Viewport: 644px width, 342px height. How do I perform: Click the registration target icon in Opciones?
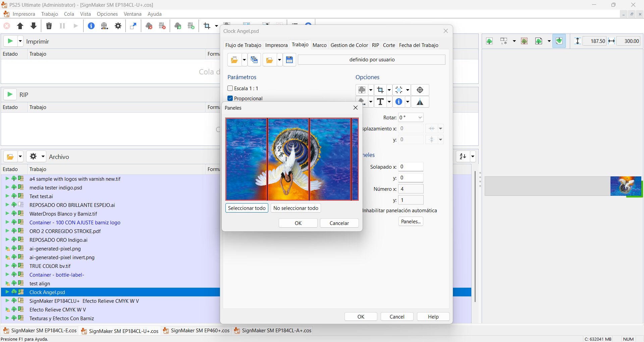click(420, 90)
